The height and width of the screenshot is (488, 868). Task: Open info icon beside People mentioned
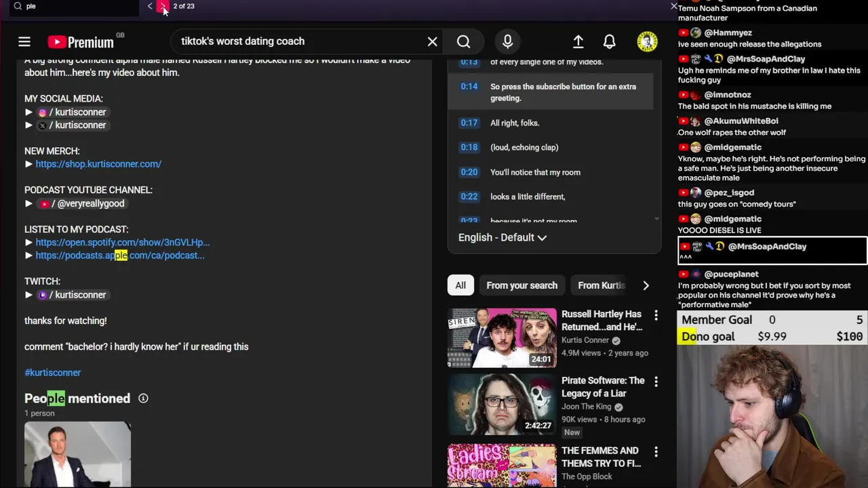pyautogui.click(x=143, y=399)
